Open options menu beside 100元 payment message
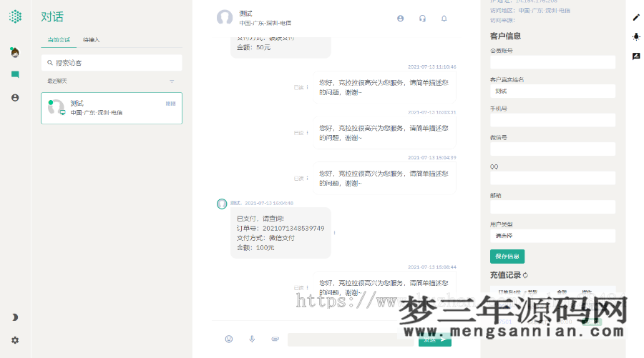The width and height of the screenshot is (644, 358). (334, 232)
